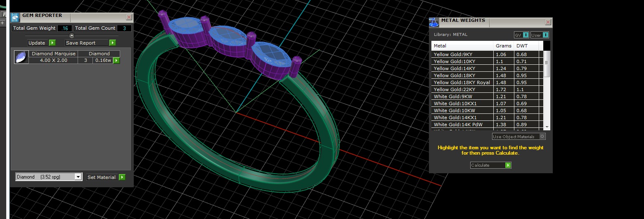644x219 pixels.
Task: Click the metal list scroll-down arrow
Action: [547, 127]
